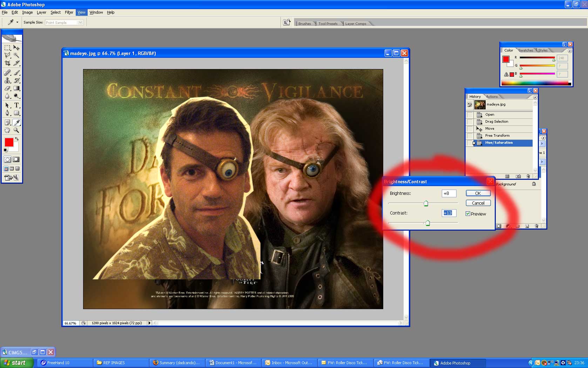Image resolution: width=588 pixels, height=368 pixels.
Task: Open the Filter menu
Action: (69, 12)
